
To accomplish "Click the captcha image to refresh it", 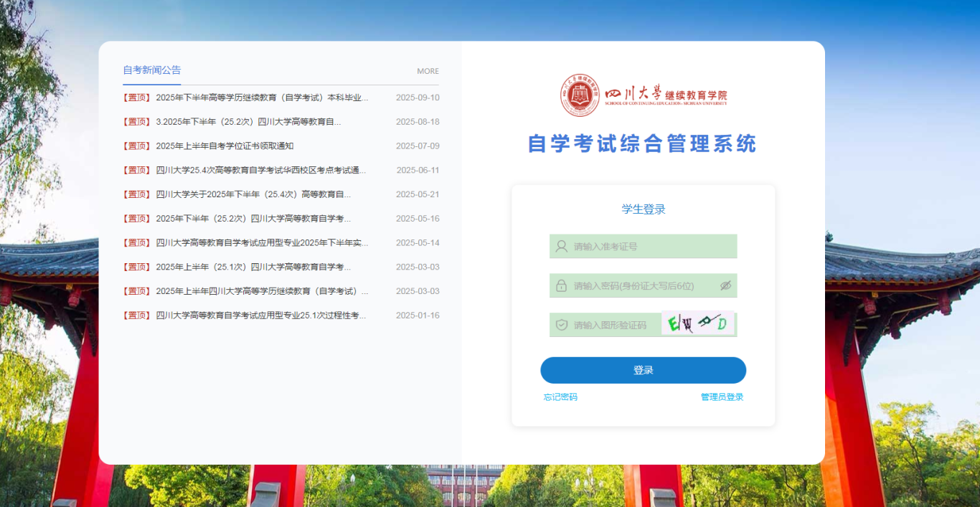I will pyautogui.click(x=697, y=323).
